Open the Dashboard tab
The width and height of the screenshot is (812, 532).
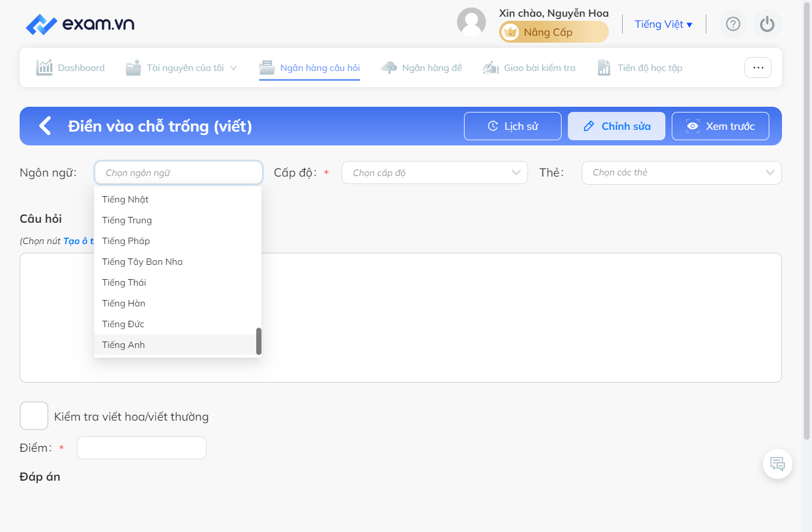pyautogui.click(x=70, y=68)
